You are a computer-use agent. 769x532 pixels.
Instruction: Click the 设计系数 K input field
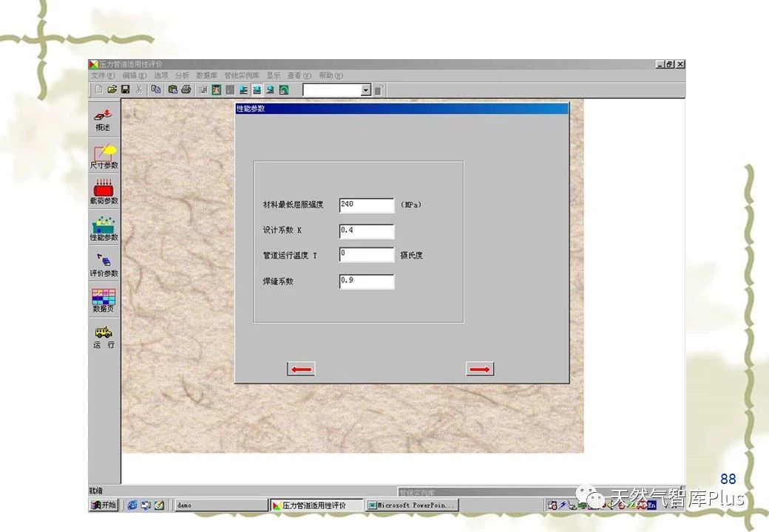367,231
